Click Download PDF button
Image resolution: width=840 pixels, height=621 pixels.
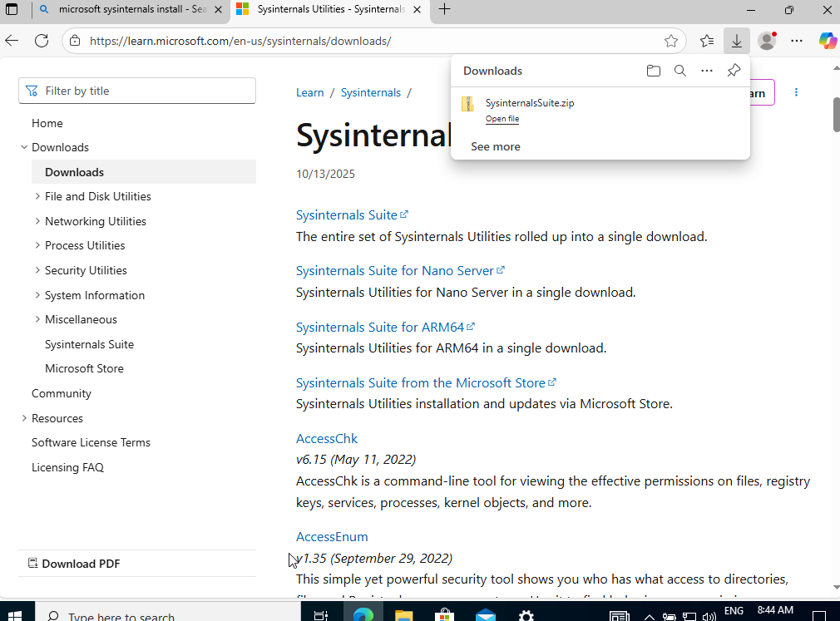81,564
